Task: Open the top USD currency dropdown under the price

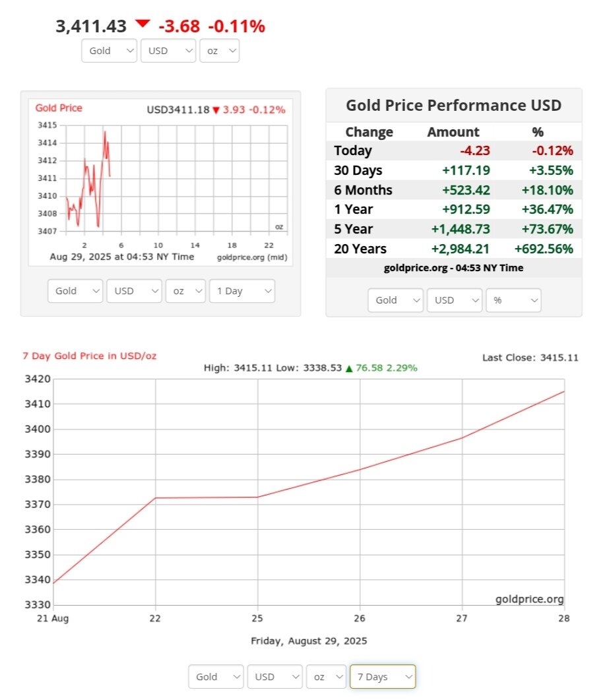Action: (x=168, y=51)
